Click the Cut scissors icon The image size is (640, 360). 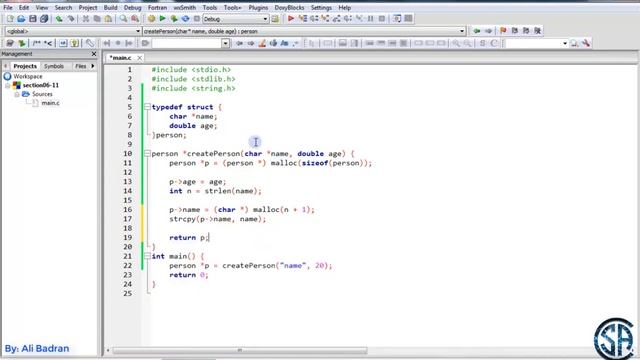[x=86, y=19]
